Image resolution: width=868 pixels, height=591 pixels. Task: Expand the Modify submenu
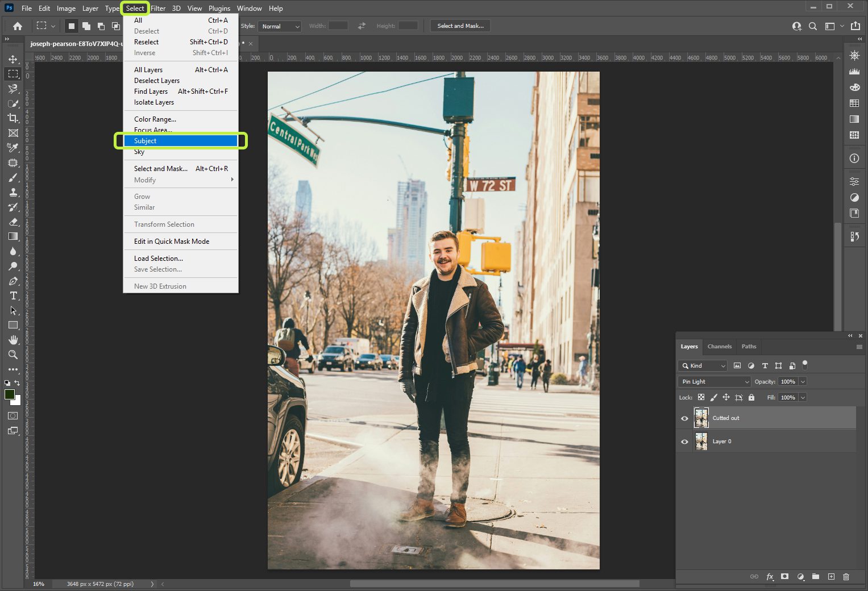pyautogui.click(x=181, y=180)
